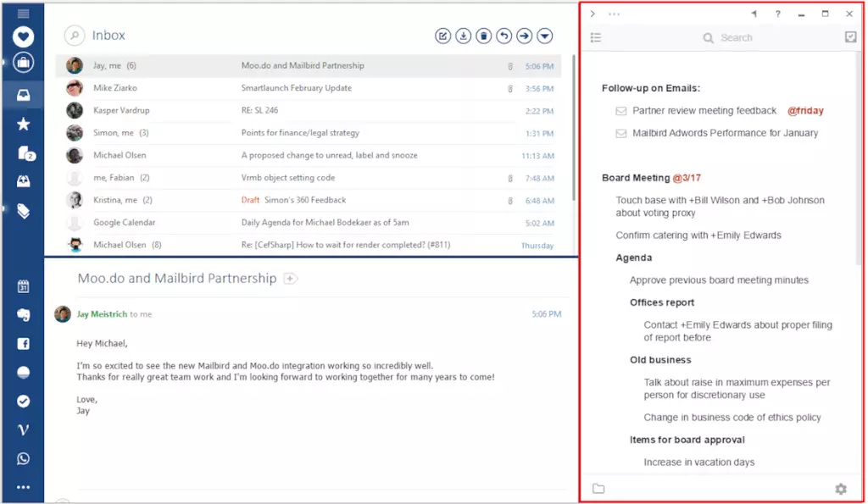Viewport: 868px width, 504px height.
Task: Select the Board Meeting heading
Action: [636, 178]
